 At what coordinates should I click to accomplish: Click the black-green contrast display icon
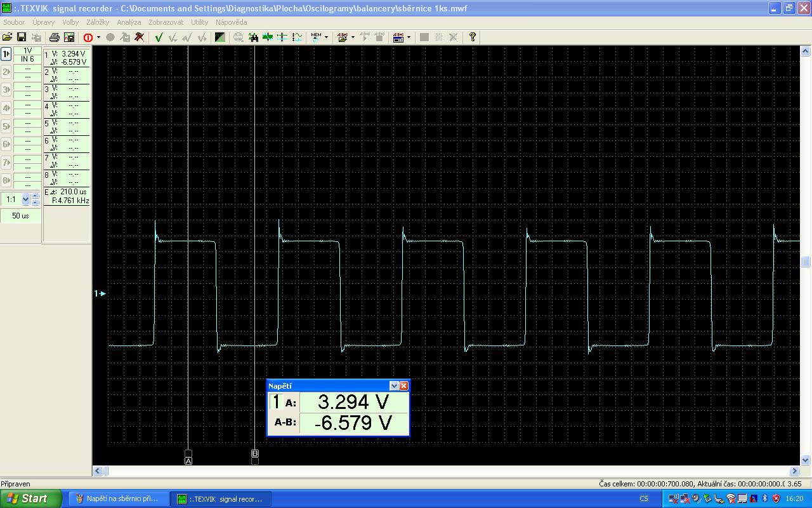pos(219,37)
